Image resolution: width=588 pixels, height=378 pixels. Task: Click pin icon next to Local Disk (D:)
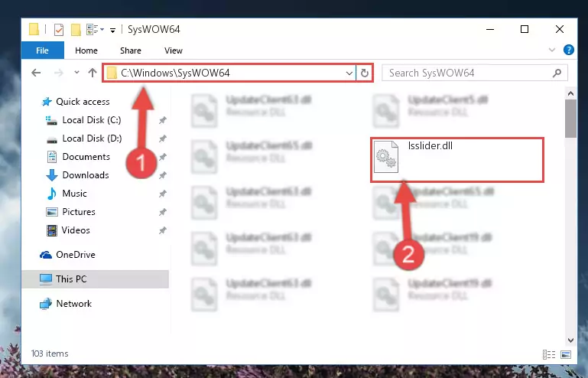[x=162, y=138]
